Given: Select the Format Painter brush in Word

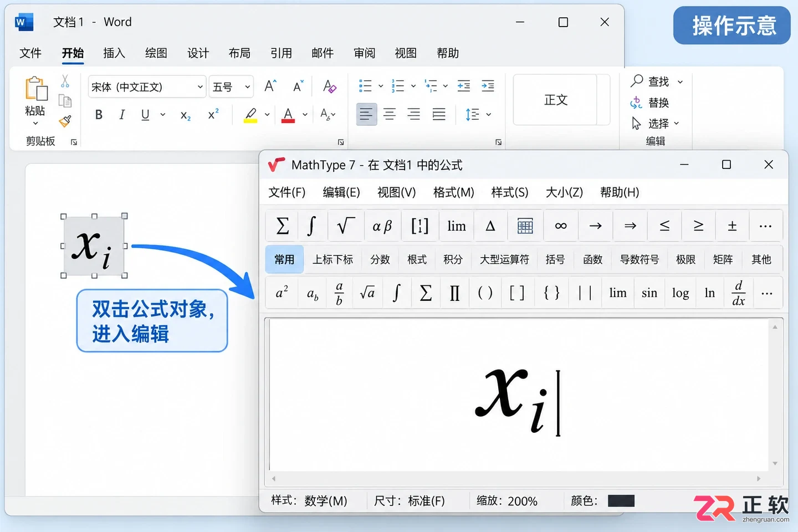Looking at the screenshot, I should 65,121.
